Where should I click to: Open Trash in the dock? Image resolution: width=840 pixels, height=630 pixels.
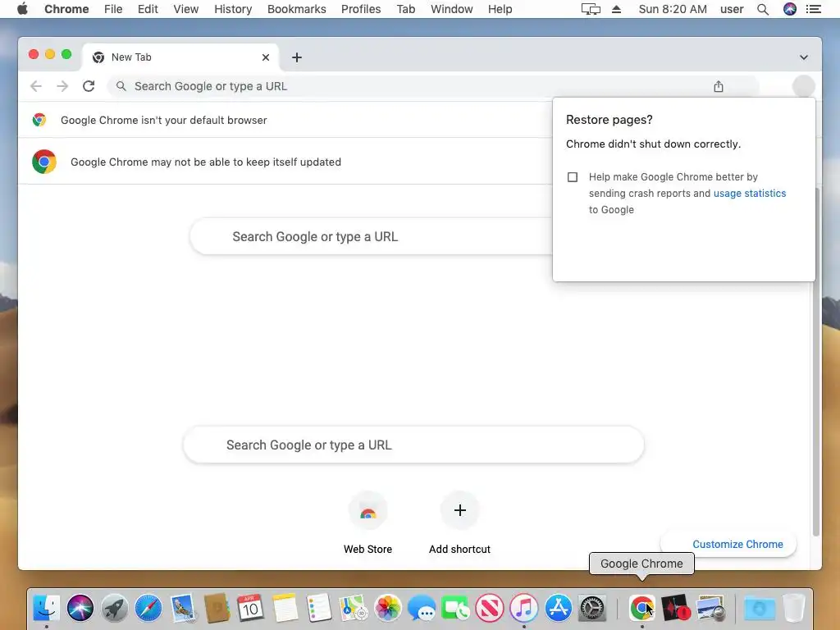794,608
